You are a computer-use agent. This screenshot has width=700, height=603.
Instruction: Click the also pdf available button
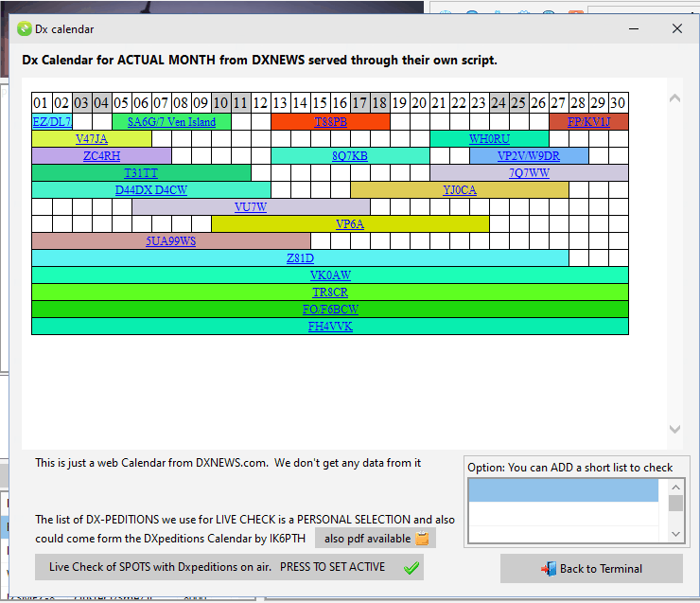(376, 539)
